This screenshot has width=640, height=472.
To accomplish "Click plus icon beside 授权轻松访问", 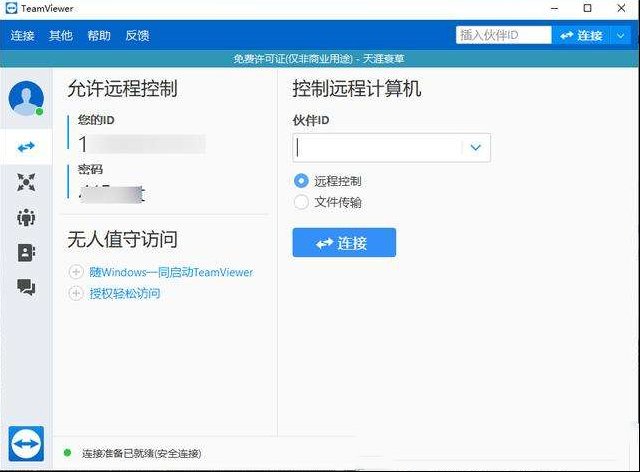I will coord(76,293).
